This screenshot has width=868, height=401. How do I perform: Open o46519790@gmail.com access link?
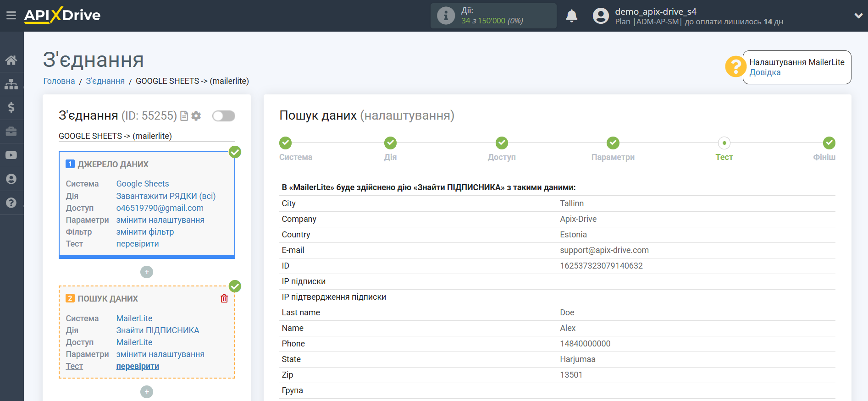160,208
